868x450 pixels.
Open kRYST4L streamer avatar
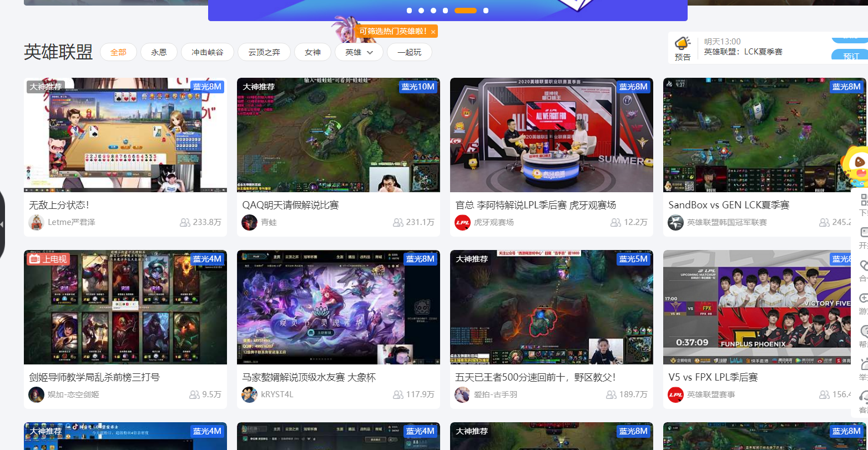click(250, 394)
